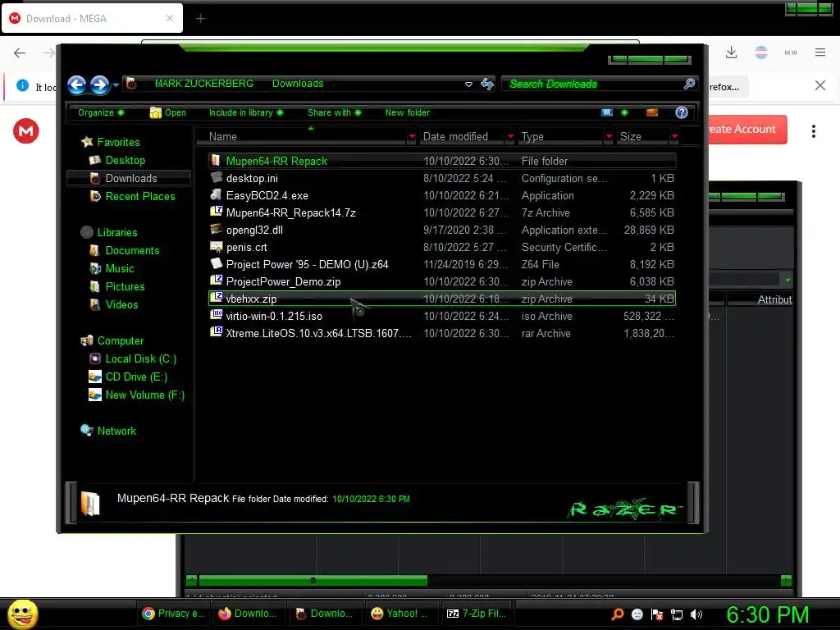Open the browser hamburger menu
This screenshot has width=840, height=630.
tap(820, 52)
